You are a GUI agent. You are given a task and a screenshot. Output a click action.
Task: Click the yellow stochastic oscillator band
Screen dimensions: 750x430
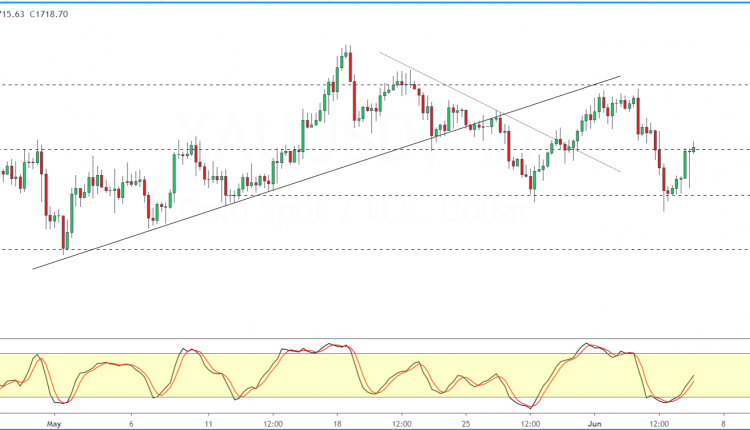[x=375, y=375]
